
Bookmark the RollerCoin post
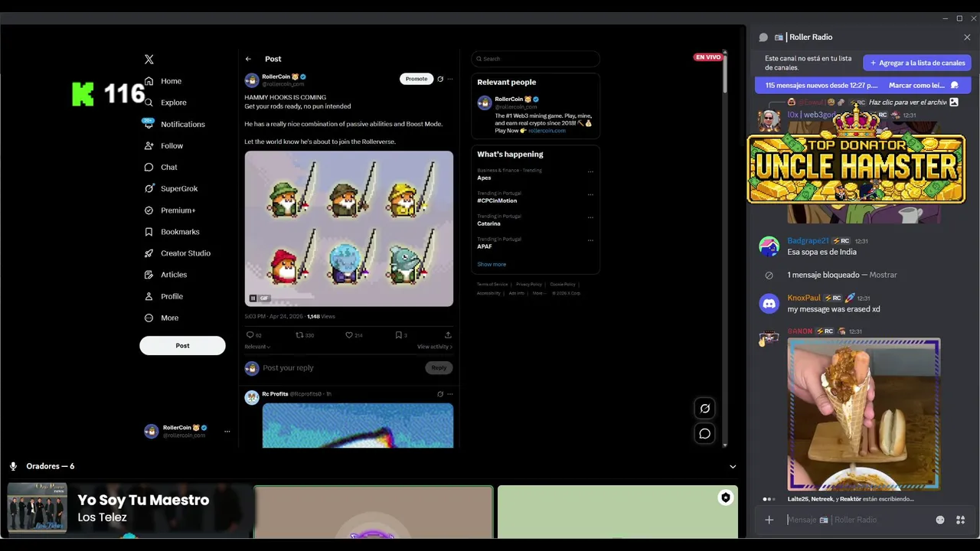point(400,335)
